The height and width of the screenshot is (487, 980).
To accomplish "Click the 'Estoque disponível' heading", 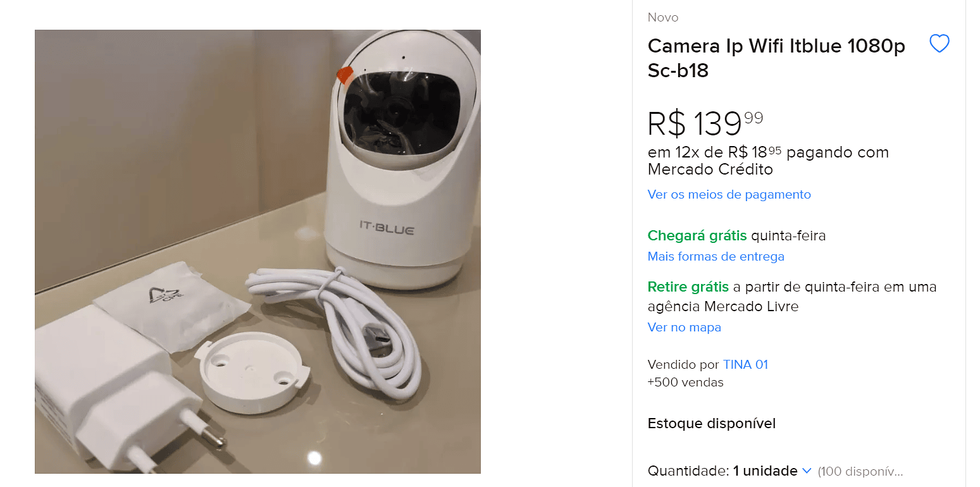I will click(x=712, y=423).
